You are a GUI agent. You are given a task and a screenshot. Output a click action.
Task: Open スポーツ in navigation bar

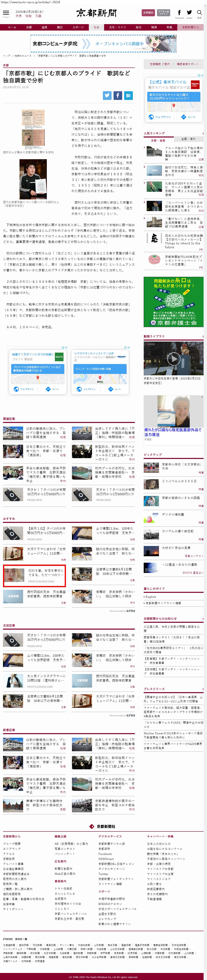click(78, 27)
